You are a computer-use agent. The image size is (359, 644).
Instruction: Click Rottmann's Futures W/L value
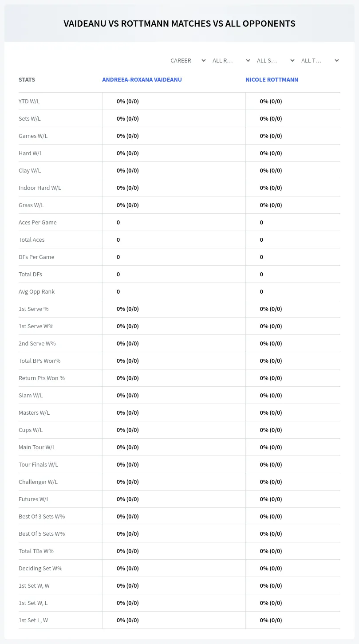[271, 499]
